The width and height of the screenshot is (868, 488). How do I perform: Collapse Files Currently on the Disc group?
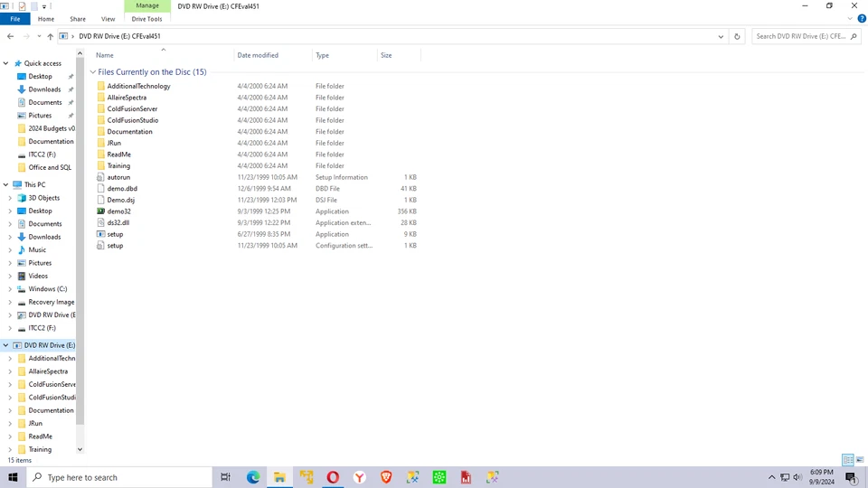(93, 72)
